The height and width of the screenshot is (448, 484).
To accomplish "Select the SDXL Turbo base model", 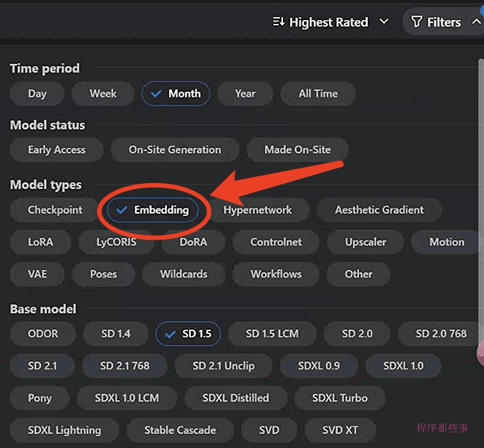I will point(340,398).
